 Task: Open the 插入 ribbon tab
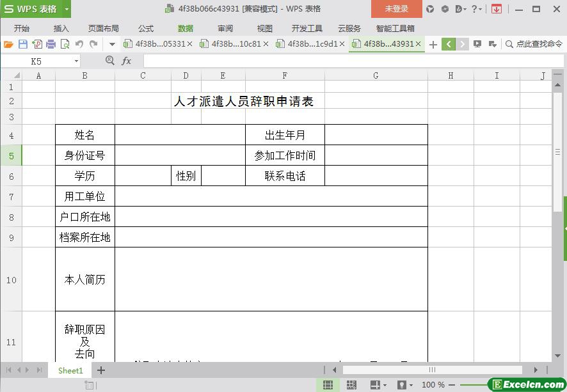[x=61, y=29]
